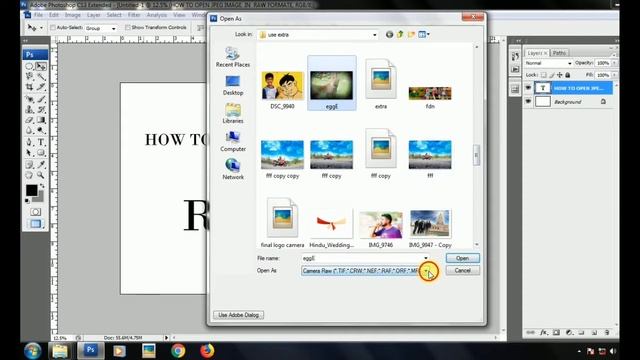The width and height of the screenshot is (640, 360).
Task: Go to last folder visited in dialog
Action: (389, 35)
